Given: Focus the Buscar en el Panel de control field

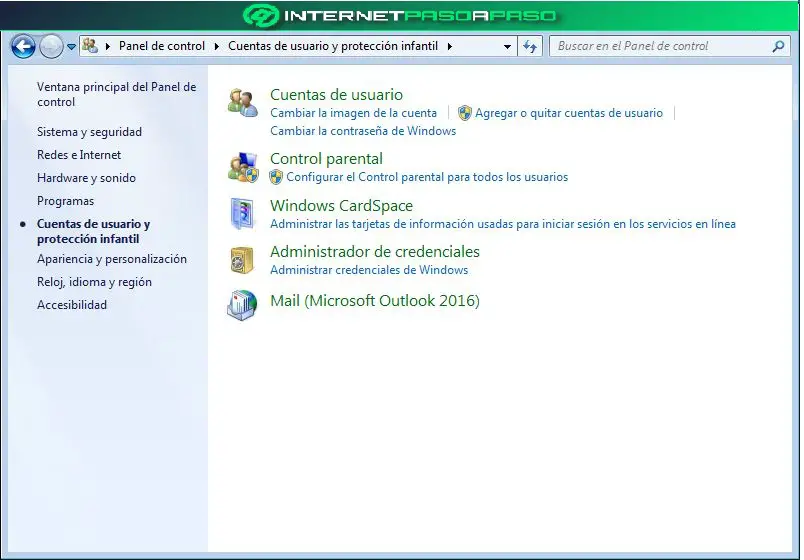Looking at the screenshot, I should point(670,46).
